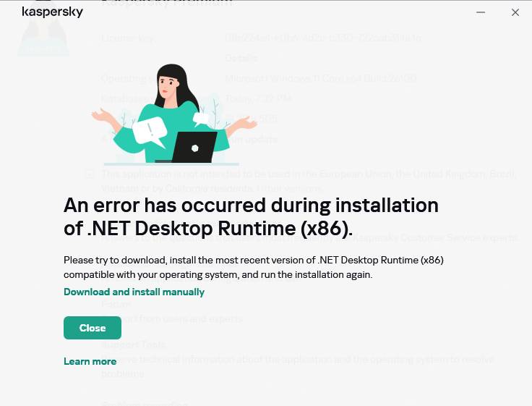
Task: Open the Learn more link
Action: click(90, 361)
